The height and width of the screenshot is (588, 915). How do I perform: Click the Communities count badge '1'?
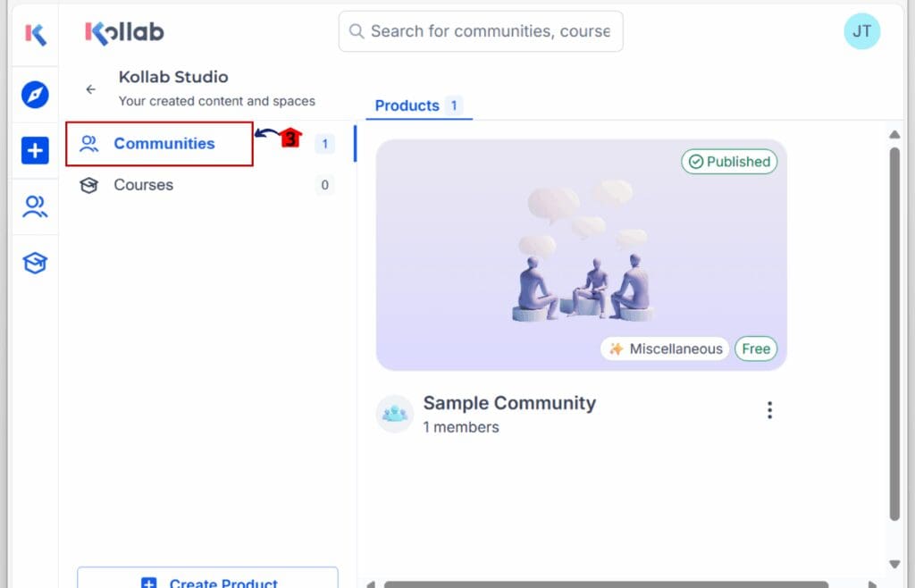pos(325,144)
